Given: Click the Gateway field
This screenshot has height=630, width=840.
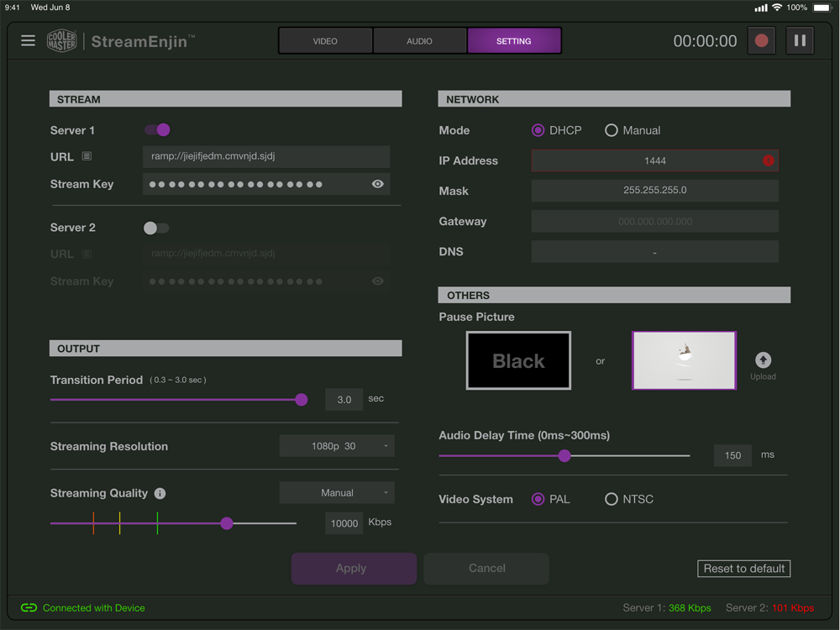Looking at the screenshot, I should point(654,221).
